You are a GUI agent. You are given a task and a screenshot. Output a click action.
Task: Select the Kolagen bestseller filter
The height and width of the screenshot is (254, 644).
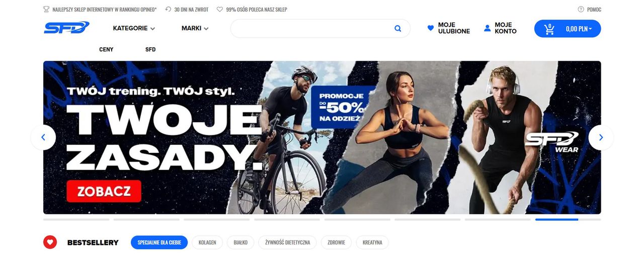tap(207, 242)
